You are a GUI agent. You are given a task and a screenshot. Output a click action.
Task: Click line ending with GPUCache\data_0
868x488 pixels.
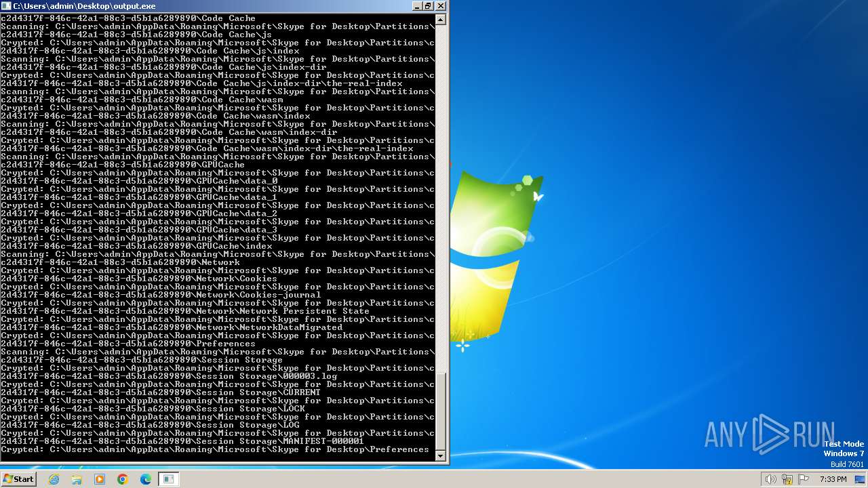(138, 181)
